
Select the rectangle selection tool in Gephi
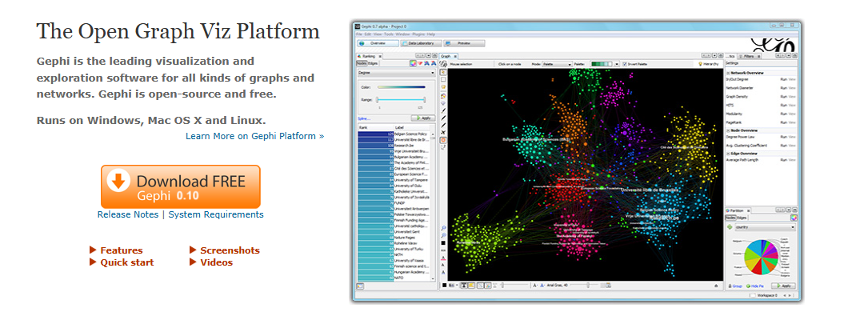443,80
